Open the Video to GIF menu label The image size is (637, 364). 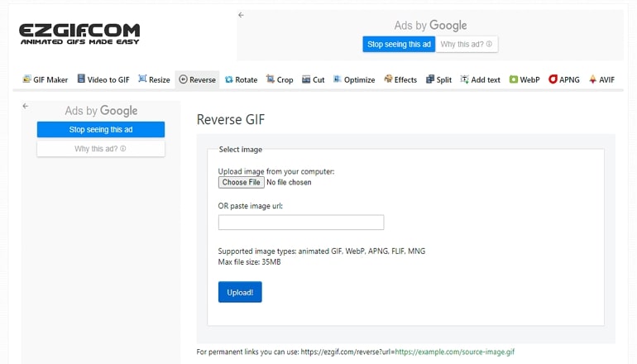108,80
